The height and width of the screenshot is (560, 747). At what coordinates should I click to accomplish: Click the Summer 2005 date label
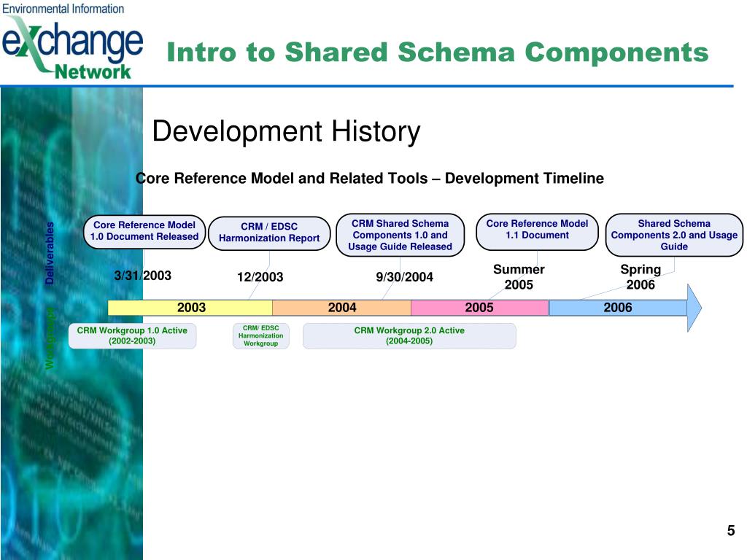tap(519, 277)
